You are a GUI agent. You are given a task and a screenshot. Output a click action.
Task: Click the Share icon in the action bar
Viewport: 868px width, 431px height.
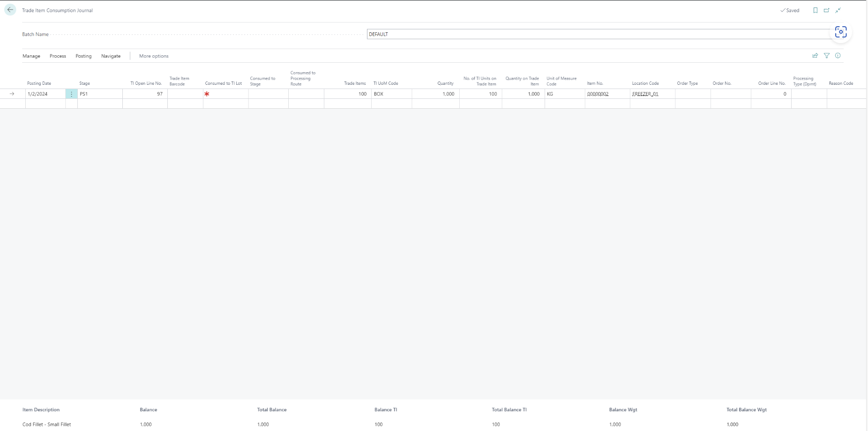point(815,56)
